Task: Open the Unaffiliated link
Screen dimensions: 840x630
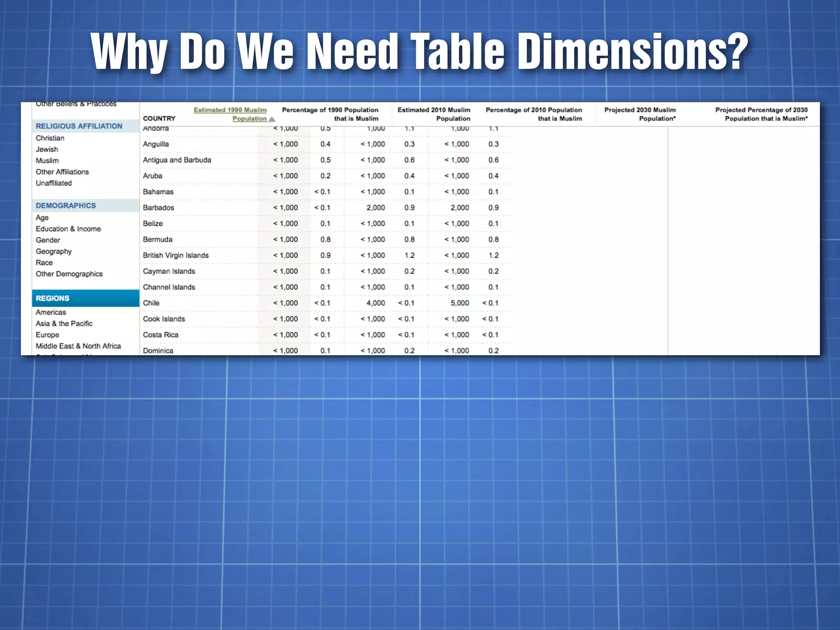Action: (54, 183)
